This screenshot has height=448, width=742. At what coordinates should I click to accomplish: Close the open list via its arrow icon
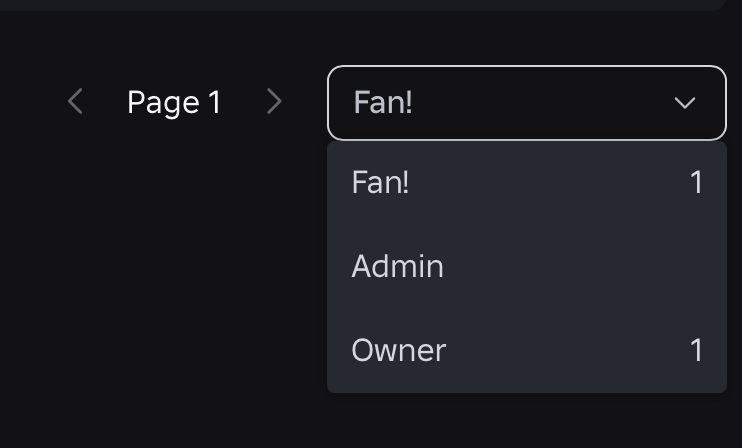point(685,103)
